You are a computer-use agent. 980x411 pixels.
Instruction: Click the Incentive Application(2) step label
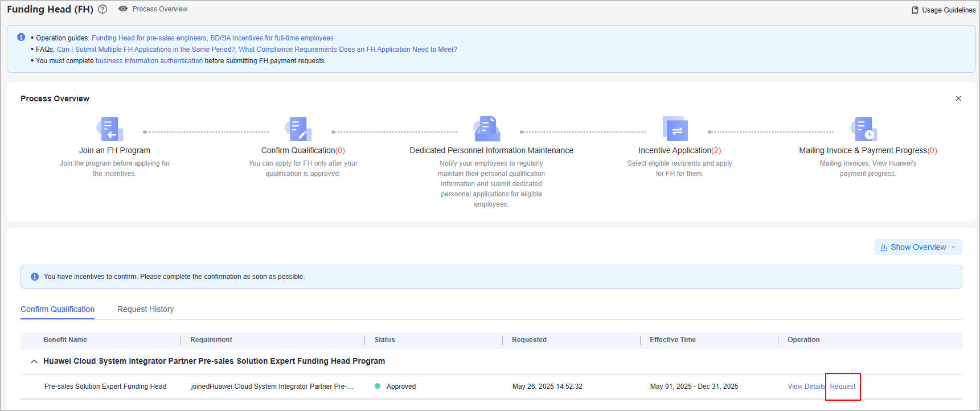(x=679, y=150)
